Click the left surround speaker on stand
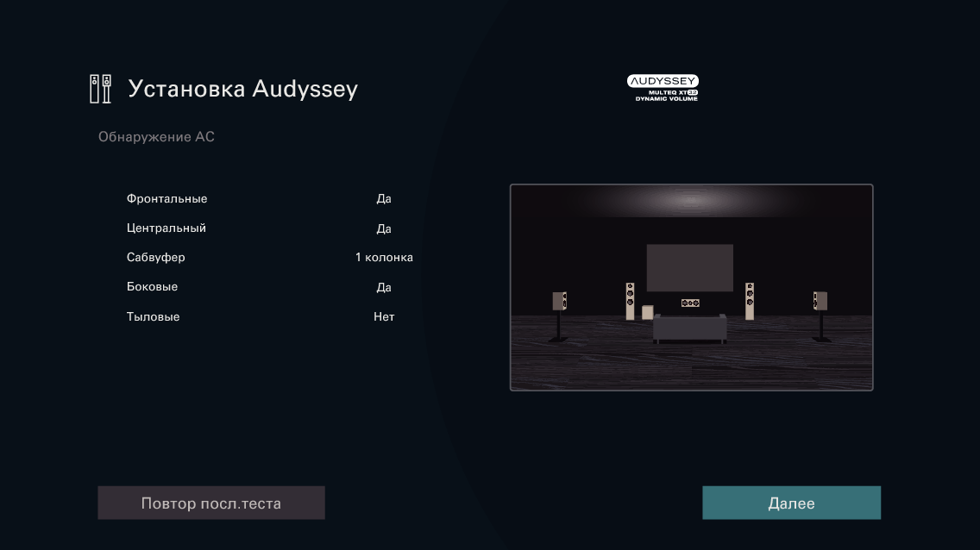The width and height of the screenshot is (980, 550). pos(559,317)
